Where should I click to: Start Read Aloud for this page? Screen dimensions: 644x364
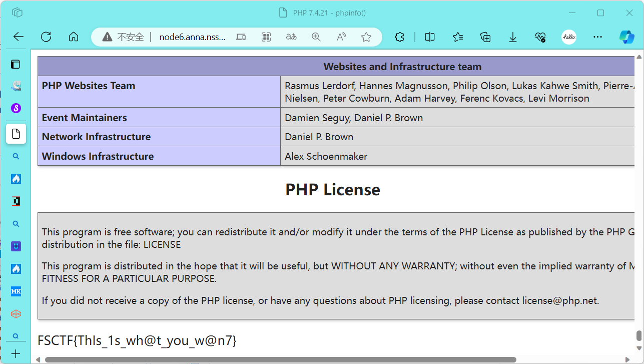click(341, 37)
